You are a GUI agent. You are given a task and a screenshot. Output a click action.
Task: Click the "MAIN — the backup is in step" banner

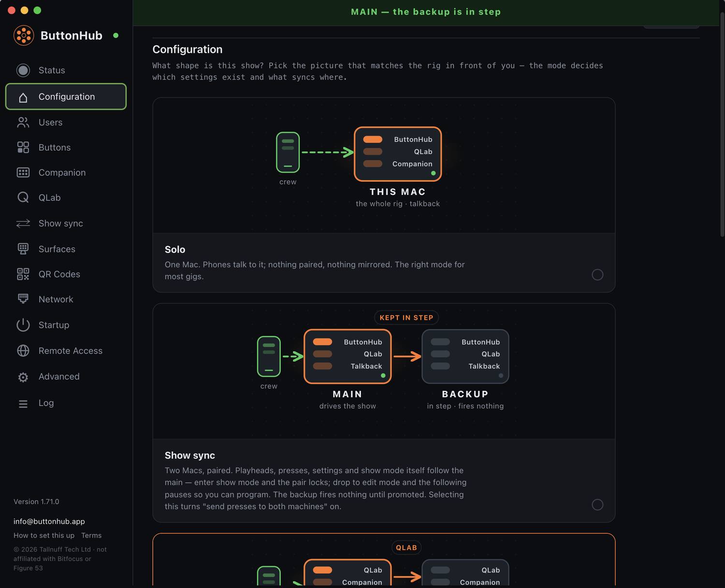(426, 12)
